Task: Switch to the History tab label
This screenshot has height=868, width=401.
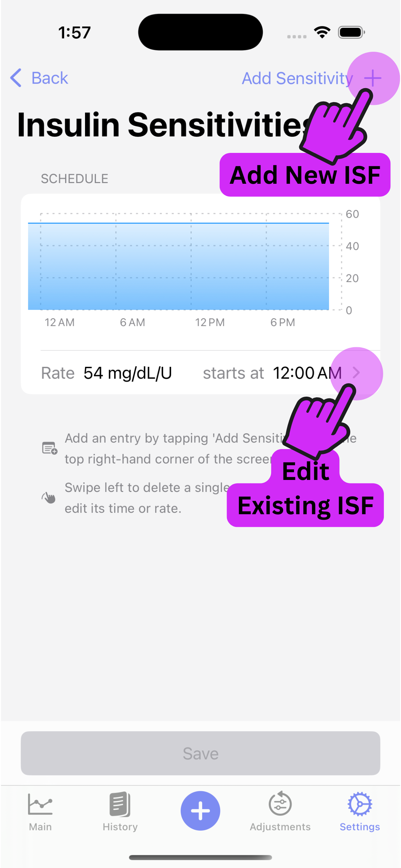Action: (120, 827)
